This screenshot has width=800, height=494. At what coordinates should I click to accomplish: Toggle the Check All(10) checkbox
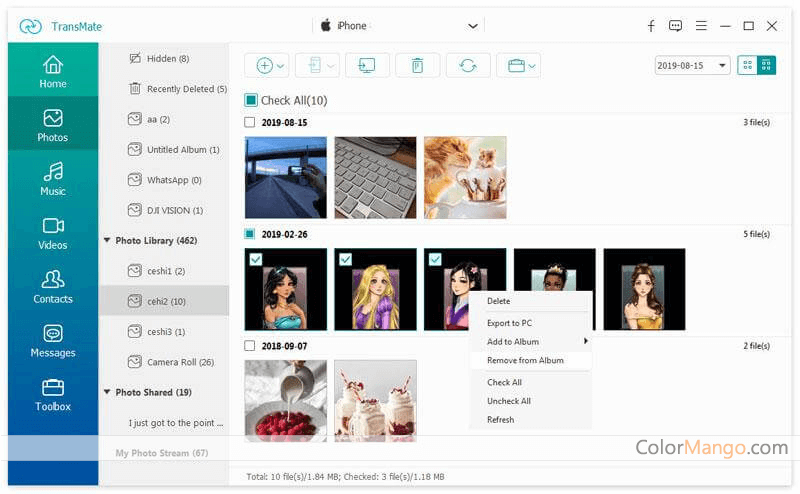point(251,101)
